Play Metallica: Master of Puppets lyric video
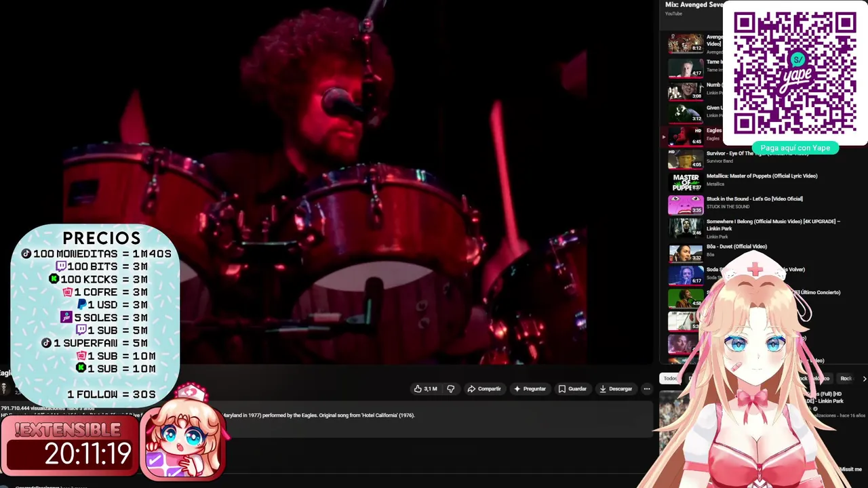868x488 pixels. tap(762, 176)
